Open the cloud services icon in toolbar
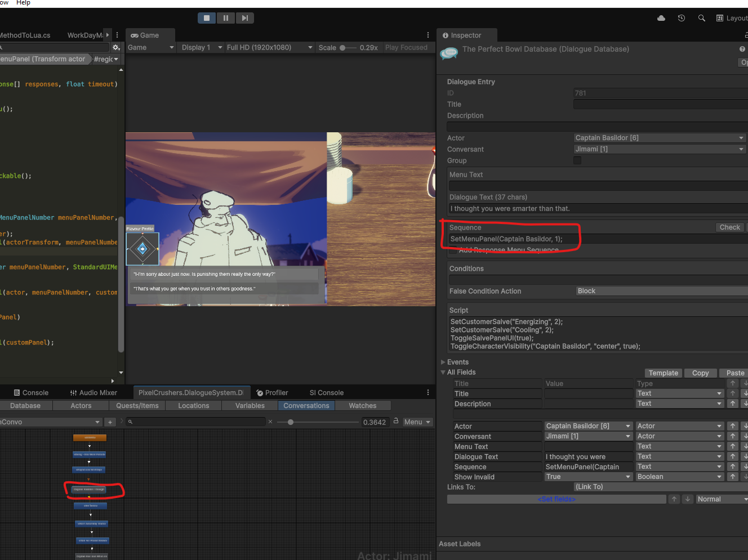Image resolution: width=748 pixels, height=560 pixels. tap(661, 18)
